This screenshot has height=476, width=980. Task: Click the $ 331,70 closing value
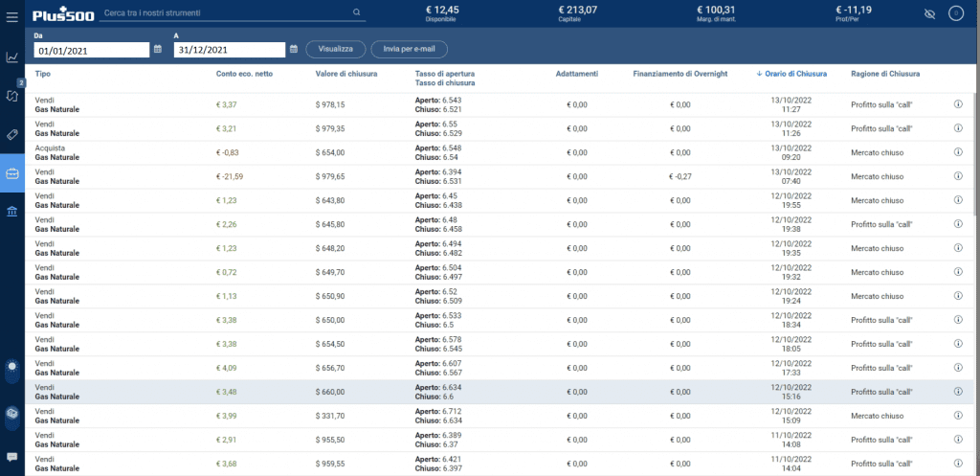click(330, 416)
